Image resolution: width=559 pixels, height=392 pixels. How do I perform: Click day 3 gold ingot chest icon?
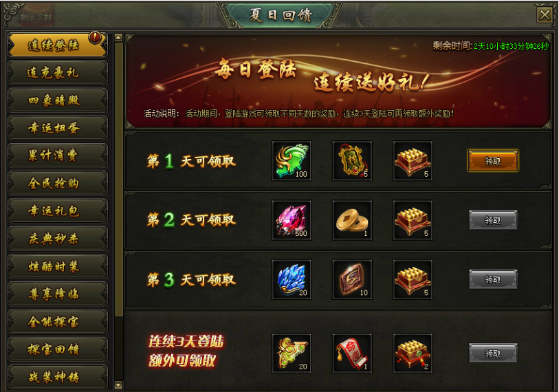click(413, 279)
